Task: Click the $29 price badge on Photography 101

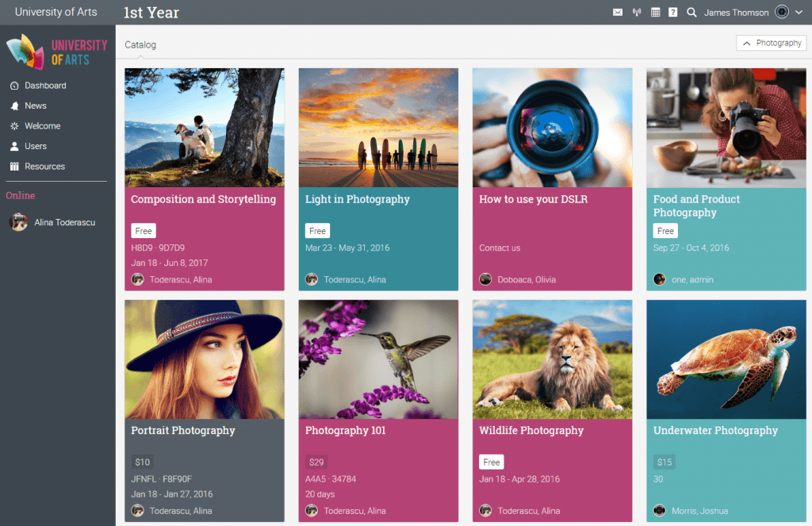Action: coord(316,463)
